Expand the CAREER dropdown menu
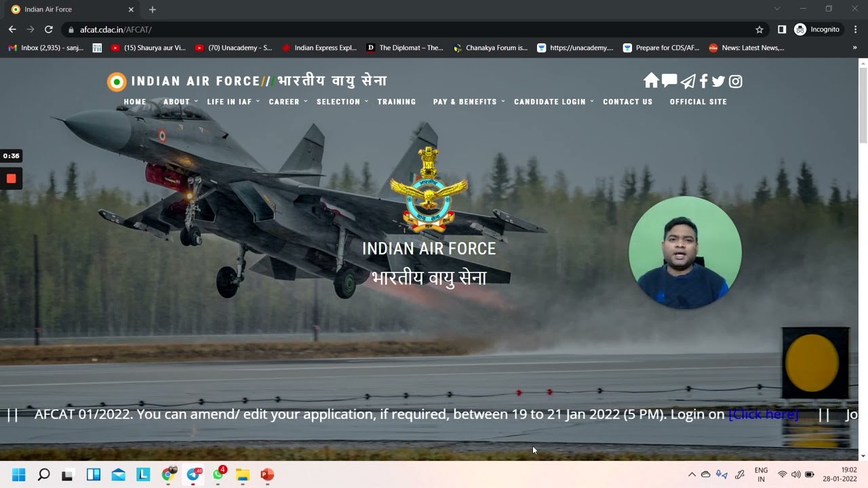The width and height of the screenshot is (868, 488). pos(288,102)
